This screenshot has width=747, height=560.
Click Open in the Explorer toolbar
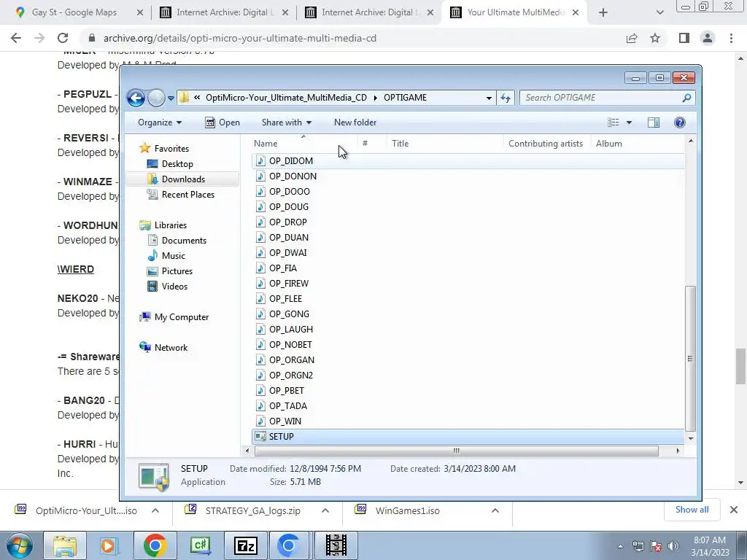point(222,122)
